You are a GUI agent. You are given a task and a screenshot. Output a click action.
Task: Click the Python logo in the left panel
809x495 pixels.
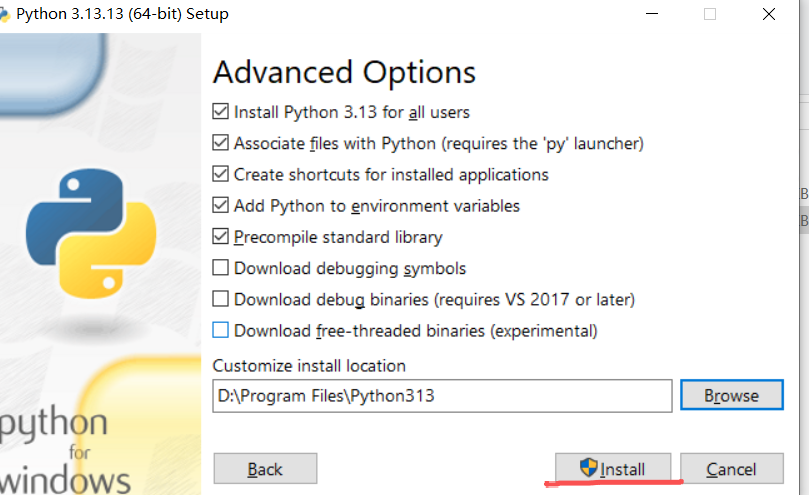pyautogui.click(x=91, y=233)
